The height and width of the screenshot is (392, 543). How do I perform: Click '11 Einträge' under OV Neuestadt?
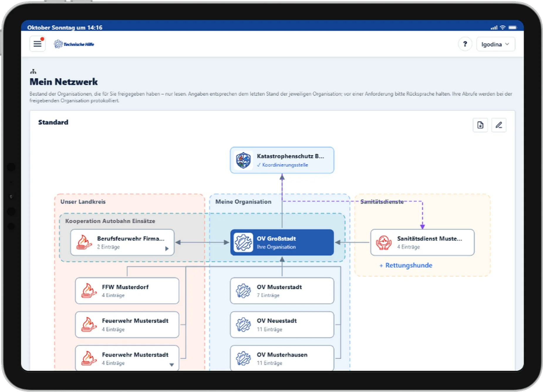coord(270,330)
